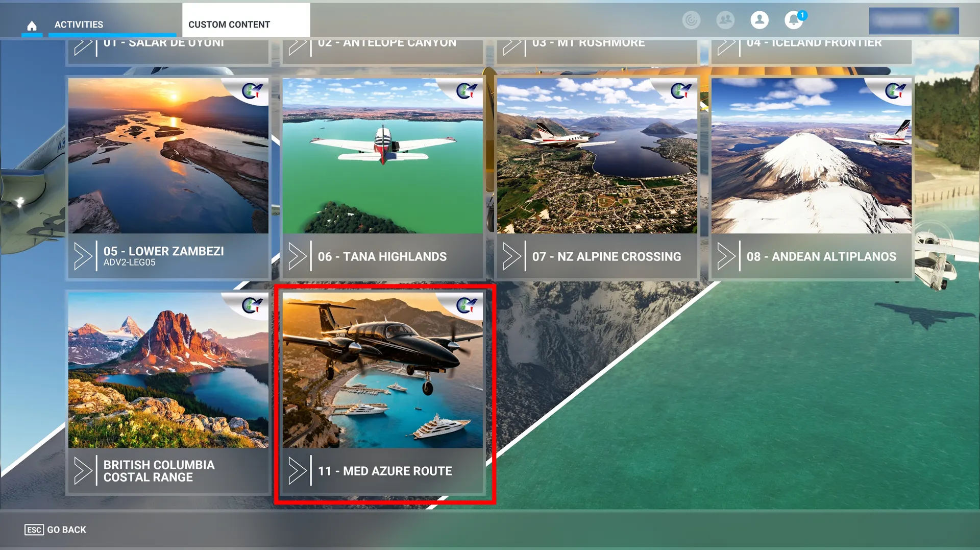The height and width of the screenshot is (550, 980).
Task: Open the Med Azure Route thumbnail
Action: (x=383, y=370)
